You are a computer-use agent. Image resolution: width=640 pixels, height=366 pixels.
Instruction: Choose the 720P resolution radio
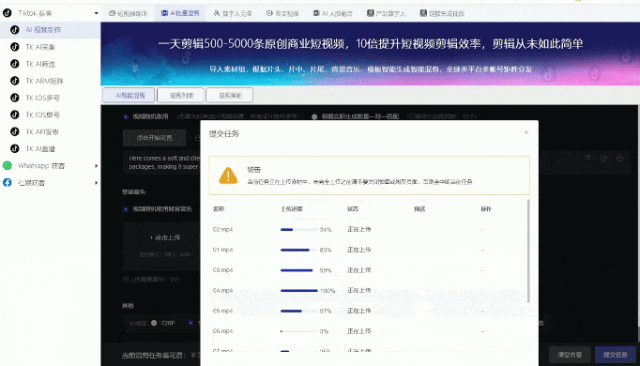[154, 323]
